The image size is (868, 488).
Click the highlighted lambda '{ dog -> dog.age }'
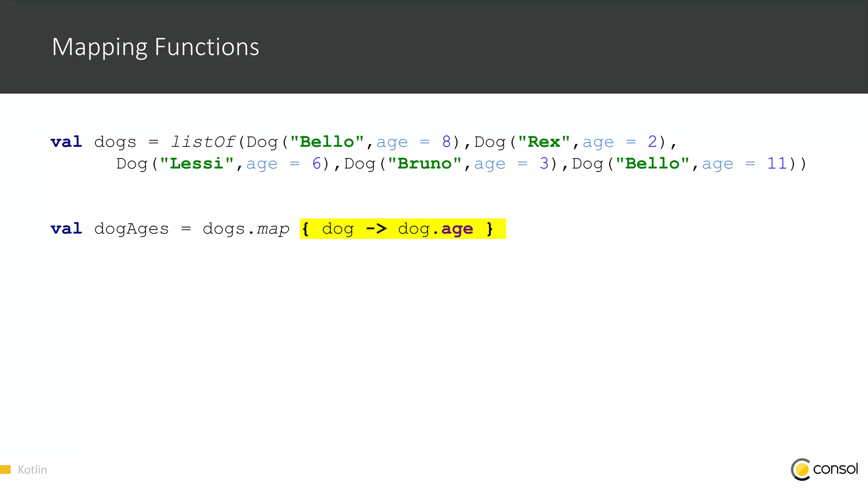click(403, 229)
